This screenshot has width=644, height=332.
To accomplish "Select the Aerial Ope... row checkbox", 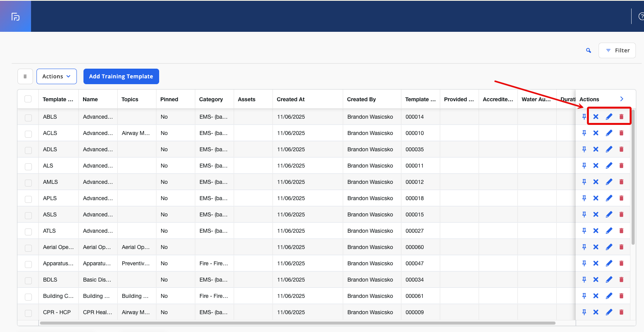I will coord(28,247).
